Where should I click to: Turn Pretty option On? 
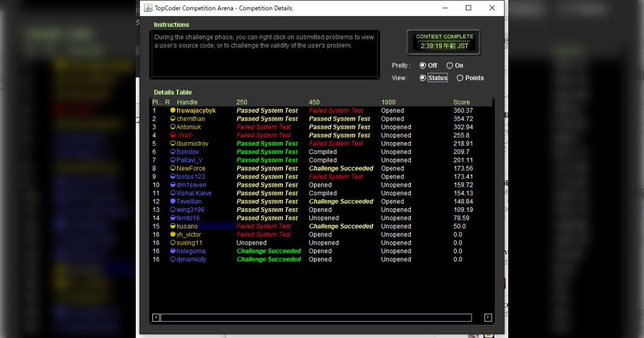[450, 65]
